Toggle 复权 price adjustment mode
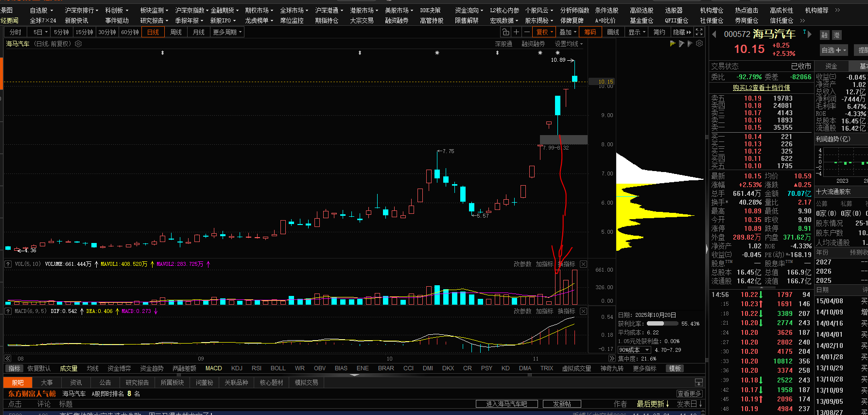Screen dimensions: 868x415 click(544, 32)
